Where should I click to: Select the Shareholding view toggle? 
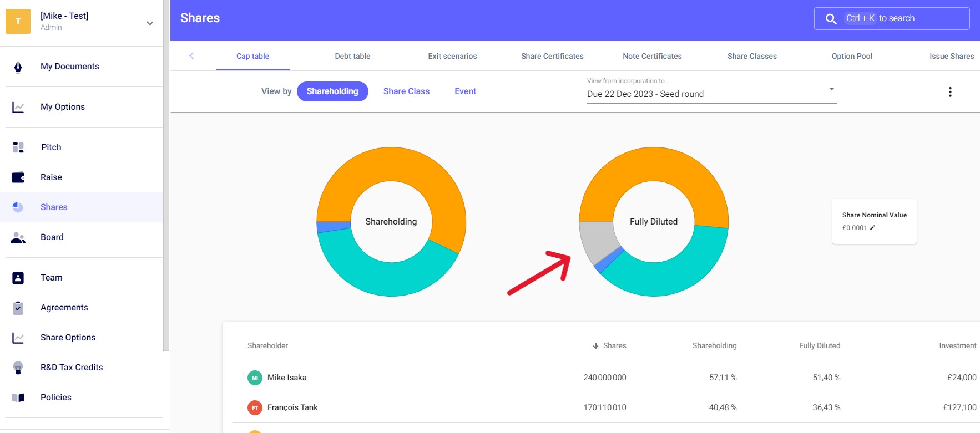click(x=332, y=91)
